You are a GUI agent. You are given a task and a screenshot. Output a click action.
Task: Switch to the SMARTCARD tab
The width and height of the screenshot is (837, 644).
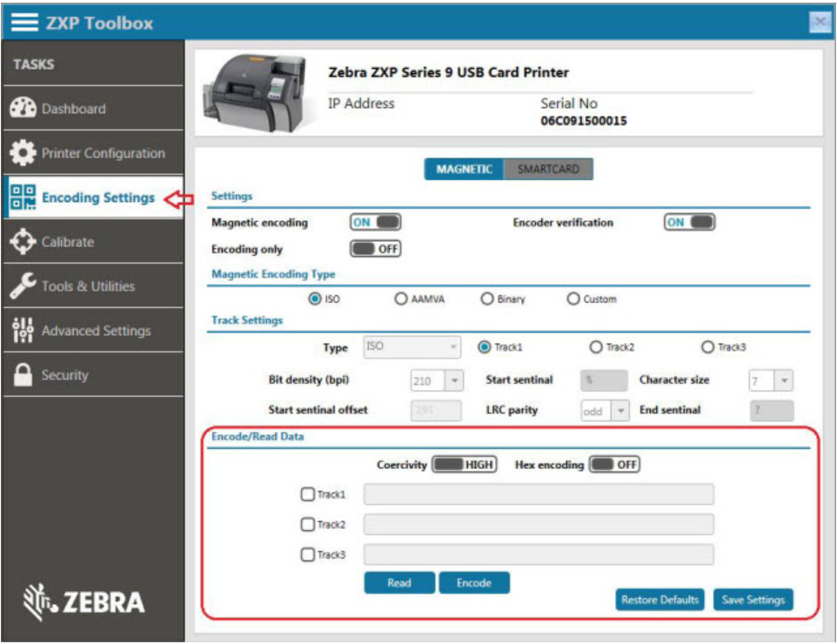tap(548, 170)
